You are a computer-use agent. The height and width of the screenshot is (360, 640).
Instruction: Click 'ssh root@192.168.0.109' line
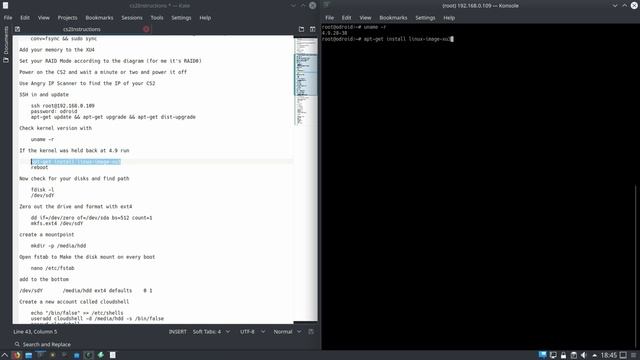pyautogui.click(x=63, y=106)
